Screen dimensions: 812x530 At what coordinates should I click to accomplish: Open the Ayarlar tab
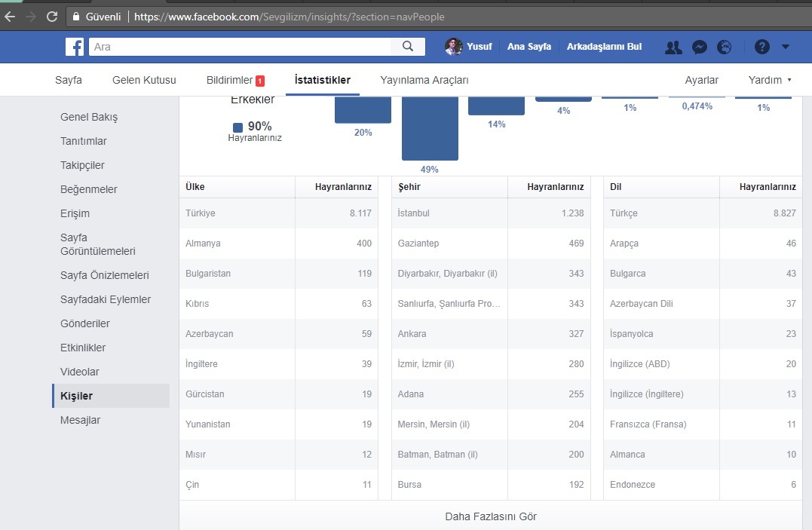tap(701, 80)
